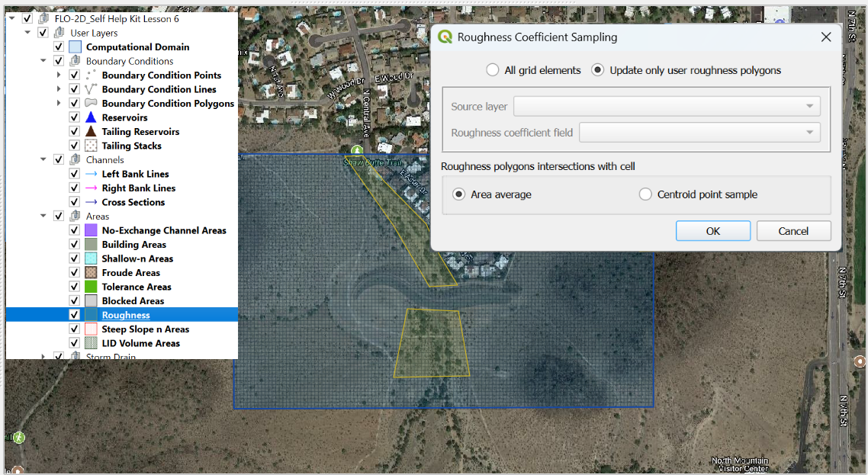Viewport: 868px width, 475px height.
Task: Click the Froude Areas layer symbol
Action: tap(91, 273)
